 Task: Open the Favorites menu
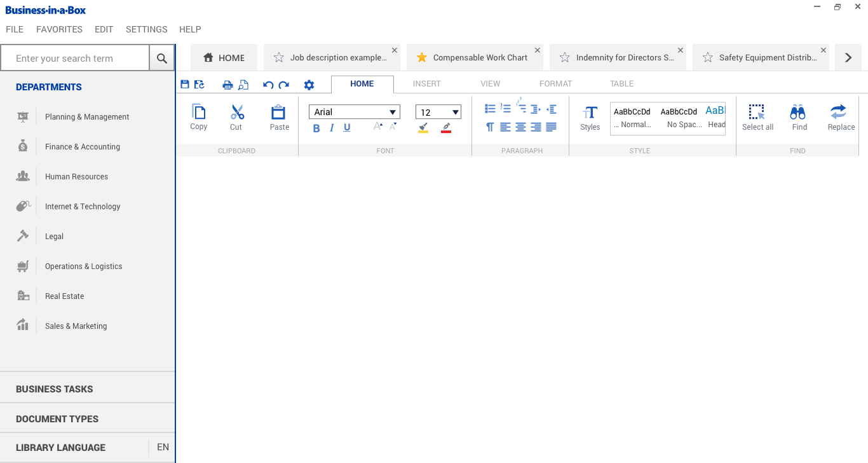59,29
